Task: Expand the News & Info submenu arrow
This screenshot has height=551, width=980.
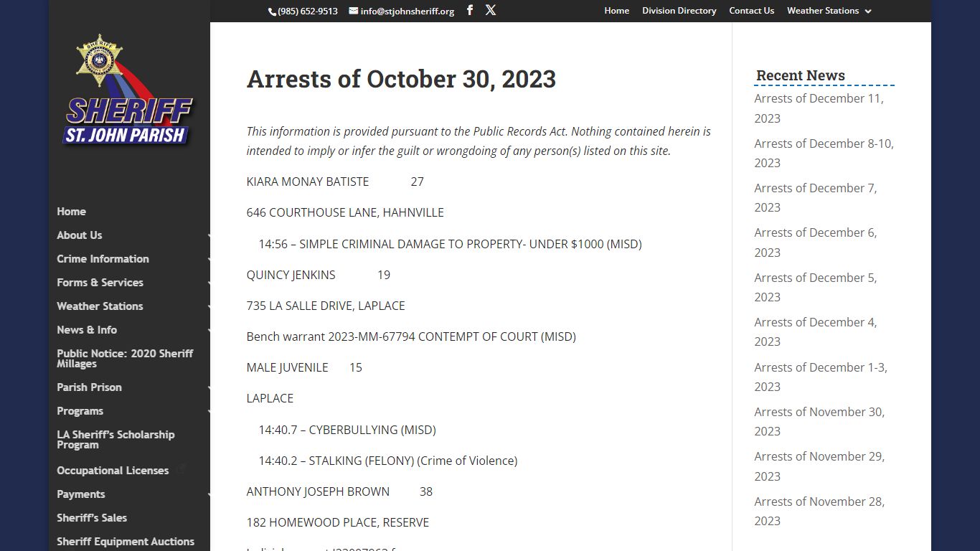Action: click(x=209, y=331)
